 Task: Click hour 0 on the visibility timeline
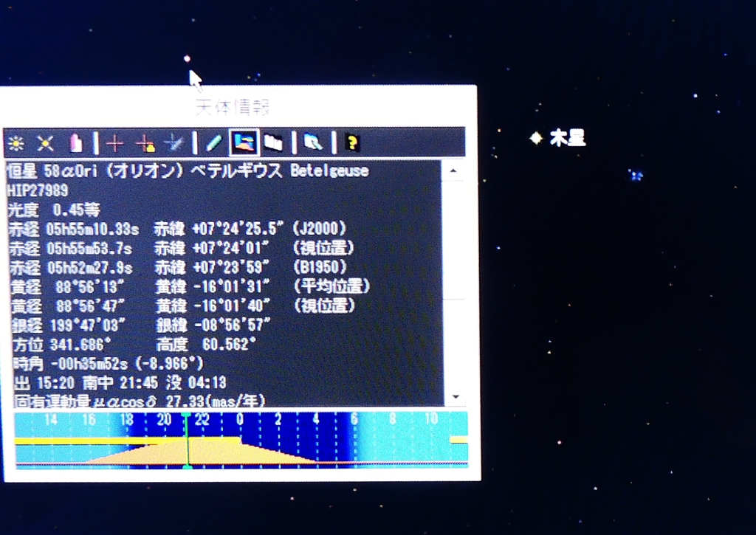tap(240, 419)
